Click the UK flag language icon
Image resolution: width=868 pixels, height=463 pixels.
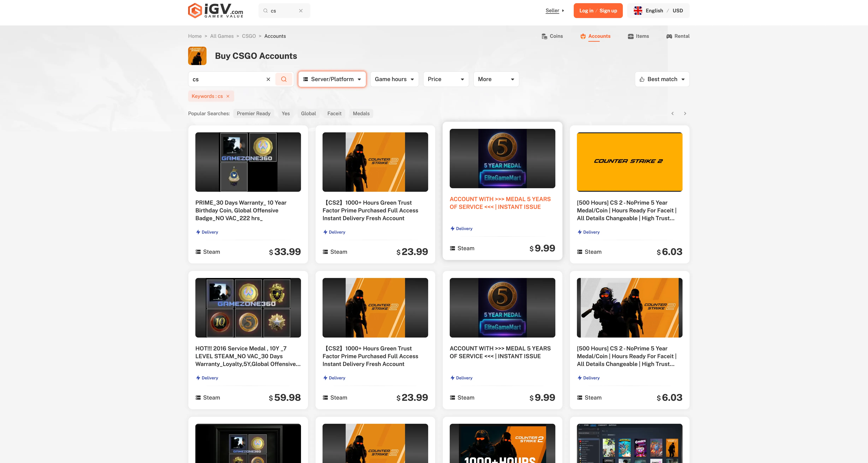[638, 10]
